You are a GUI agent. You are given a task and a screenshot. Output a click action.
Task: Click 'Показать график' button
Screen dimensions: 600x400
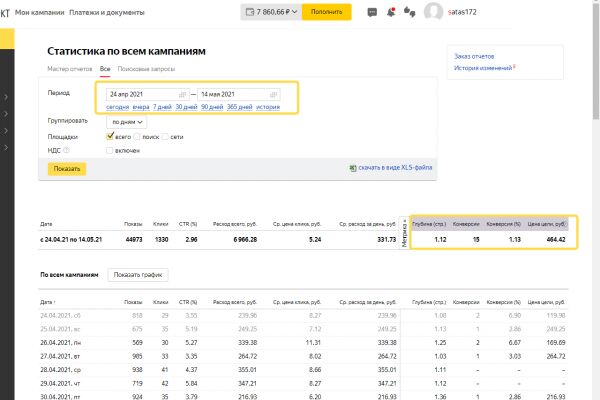click(138, 275)
